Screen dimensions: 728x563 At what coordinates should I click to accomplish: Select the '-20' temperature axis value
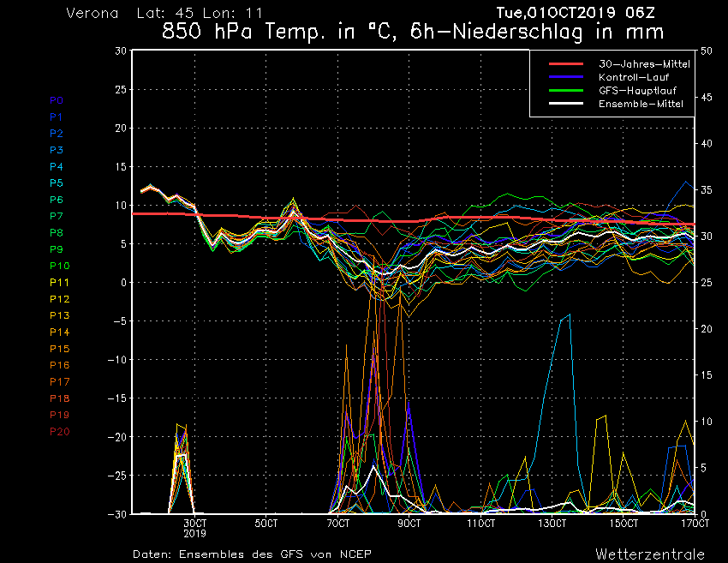coord(117,437)
